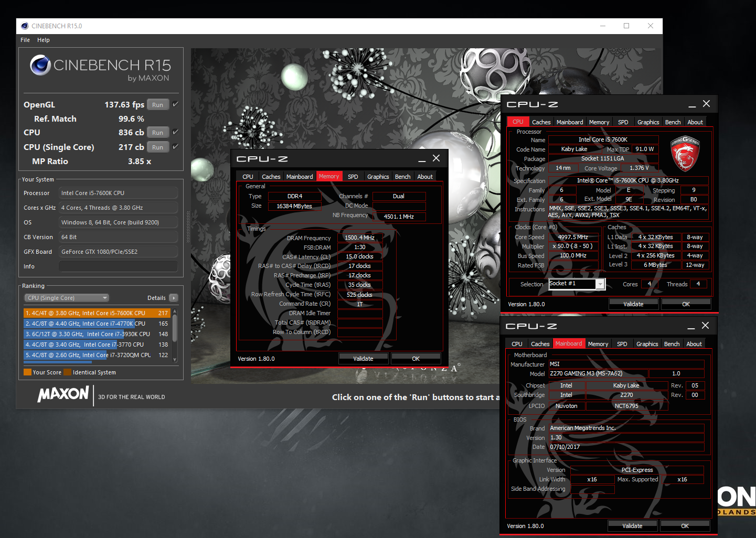Open SPD tab in Memory CPU-Z window

pos(353,177)
